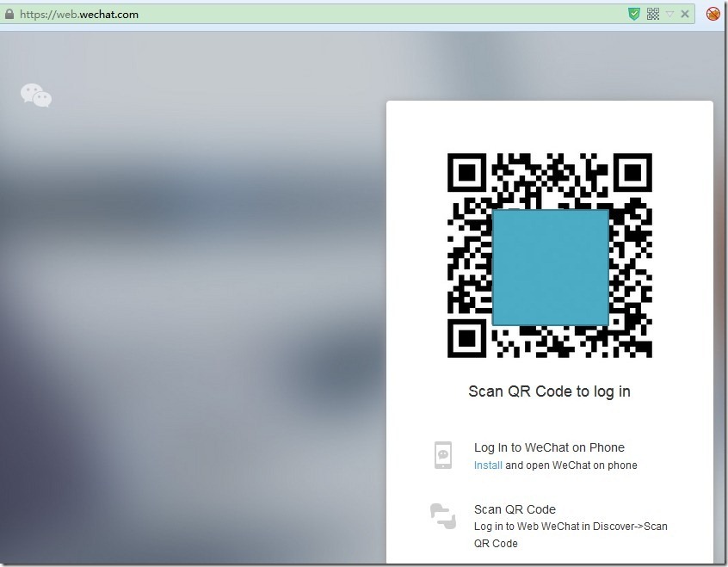
Task: Click the WeChat speech-bubble logo
Action: pyautogui.click(x=36, y=96)
